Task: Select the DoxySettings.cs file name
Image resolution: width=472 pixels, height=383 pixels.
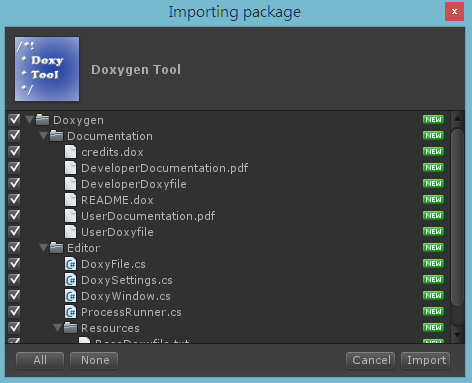Action: tap(127, 280)
